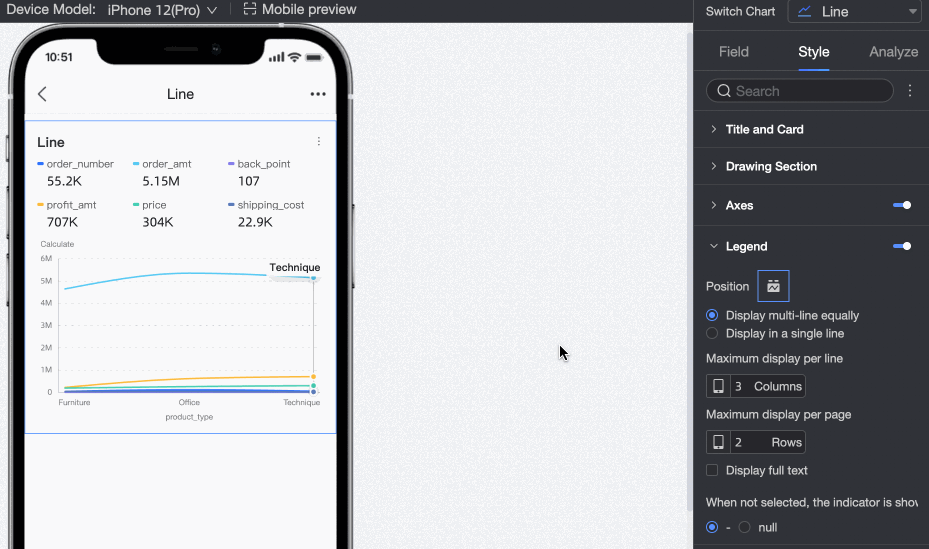Click the Calculate y-axis title
Screen dimensions: 929x549
coord(57,244)
